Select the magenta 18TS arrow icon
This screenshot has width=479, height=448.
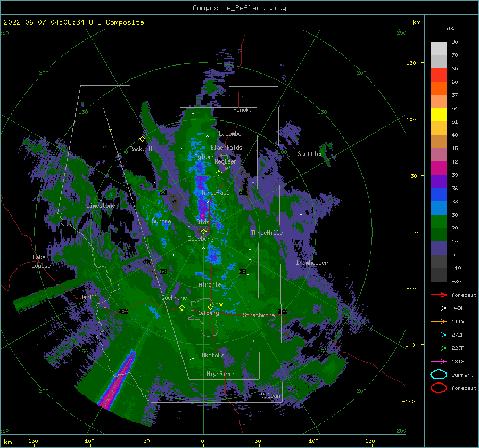click(439, 362)
